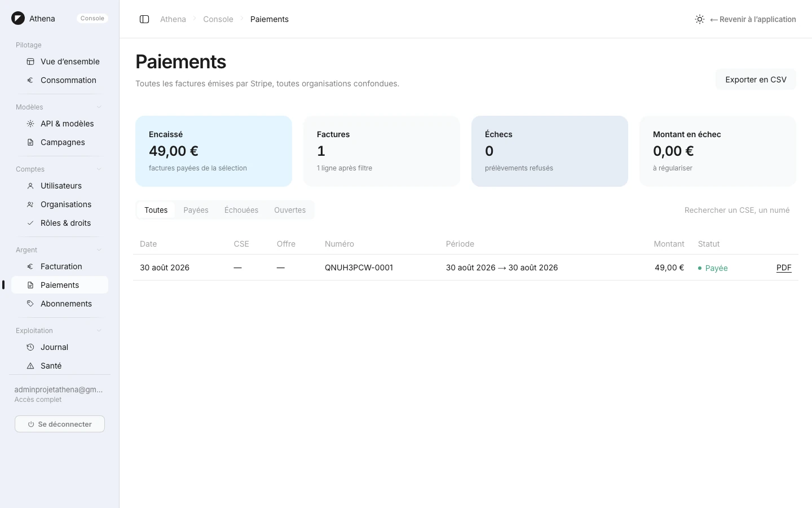812x508 pixels.
Task: Click the Facturation euro icon
Action: point(30,266)
